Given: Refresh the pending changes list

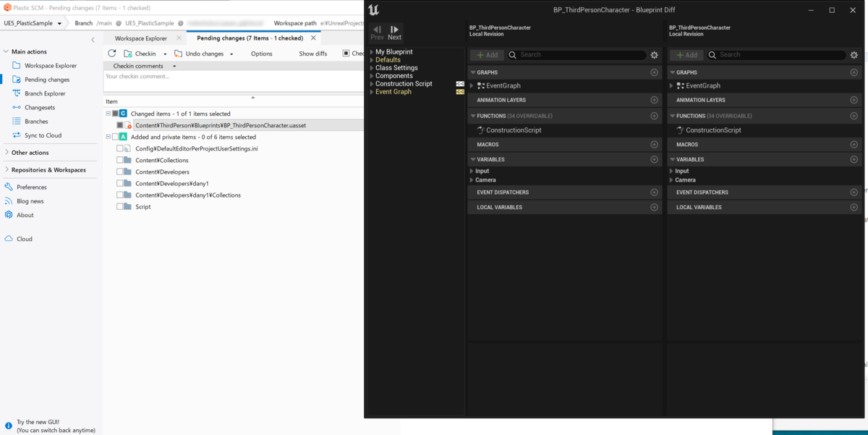Looking at the screenshot, I should pyautogui.click(x=111, y=54).
